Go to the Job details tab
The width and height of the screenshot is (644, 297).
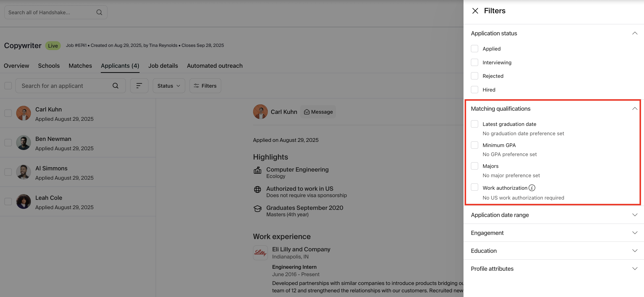point(163,66)
